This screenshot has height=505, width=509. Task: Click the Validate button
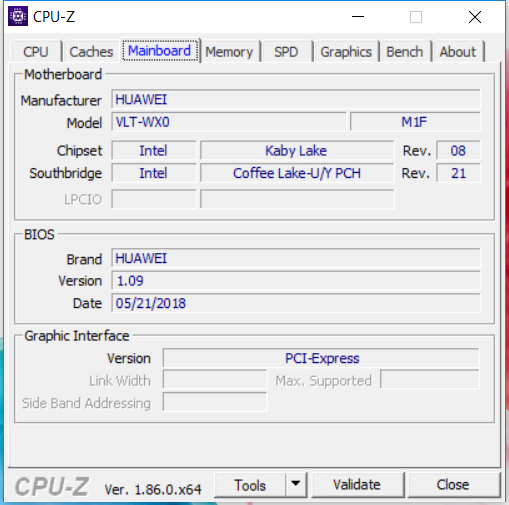357,484
